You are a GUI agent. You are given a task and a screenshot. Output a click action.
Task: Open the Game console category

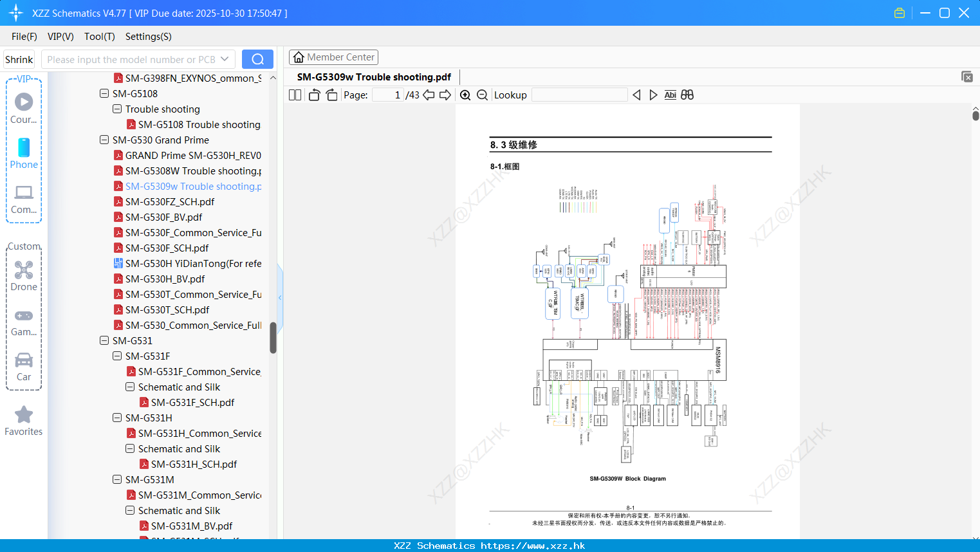click(x=24, y=322)
